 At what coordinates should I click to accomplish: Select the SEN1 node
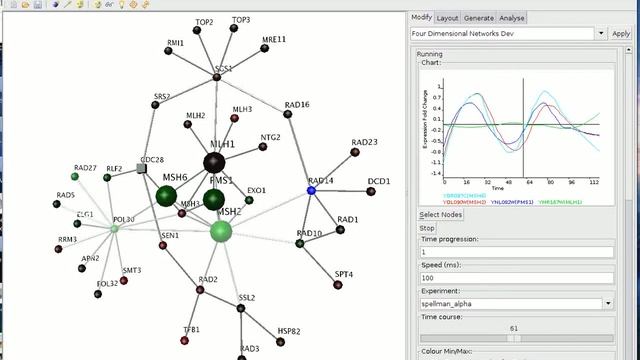(163, 245)
